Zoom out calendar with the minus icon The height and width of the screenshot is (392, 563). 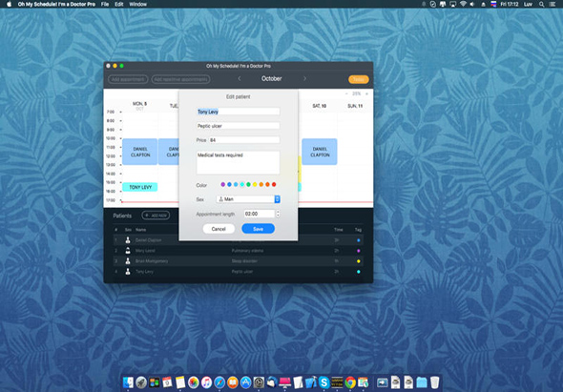point(346,93)
